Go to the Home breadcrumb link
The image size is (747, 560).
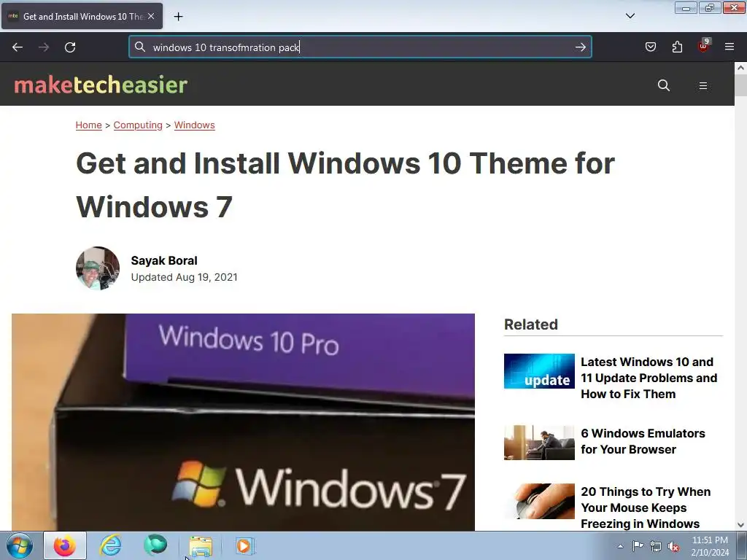point(88,125)
